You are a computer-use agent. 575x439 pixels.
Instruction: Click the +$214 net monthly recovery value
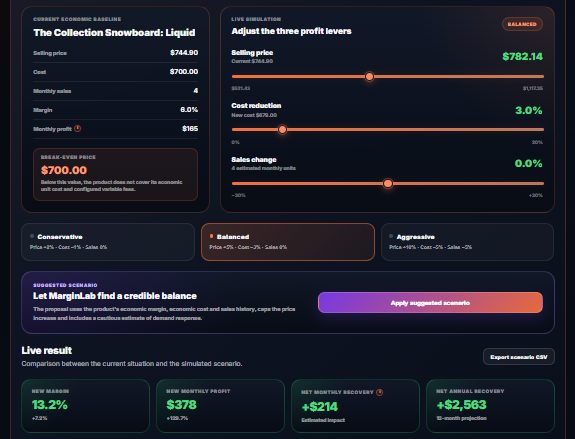[319, 407]
